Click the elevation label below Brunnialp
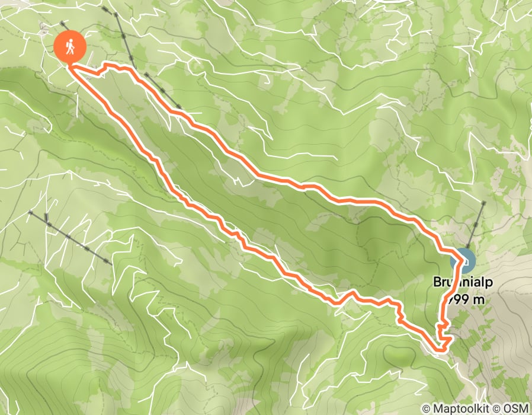Screen dimensions: 532x415 click(464, 299)
